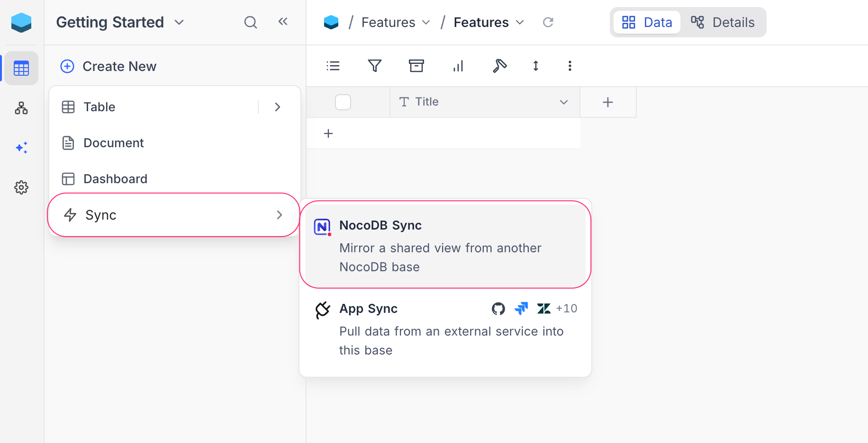Open the bar chart toolbar icon
The height and width of the screenshot is (443, 868).
pyautogui.click(x=458, y=66)
